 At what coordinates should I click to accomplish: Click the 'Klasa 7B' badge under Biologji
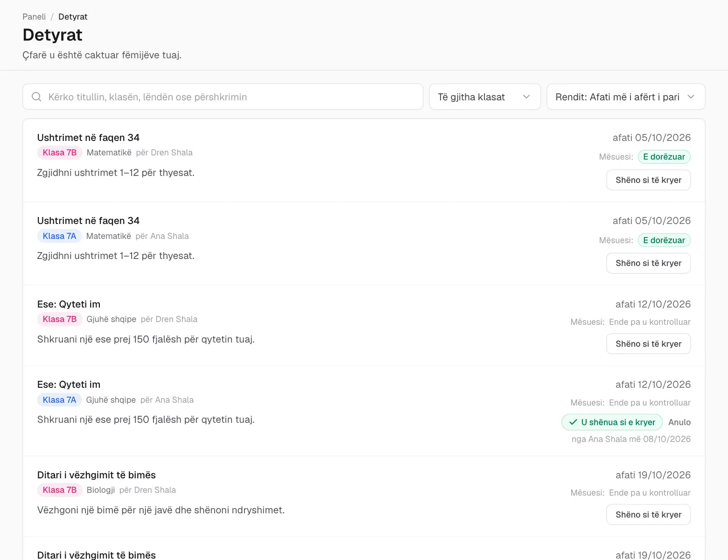[x=60, y=490]
